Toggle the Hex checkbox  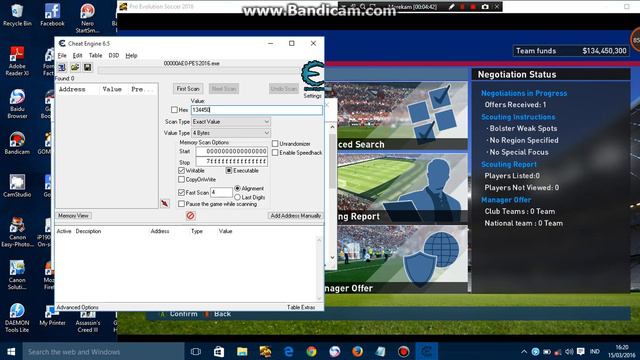coord(174,110)
